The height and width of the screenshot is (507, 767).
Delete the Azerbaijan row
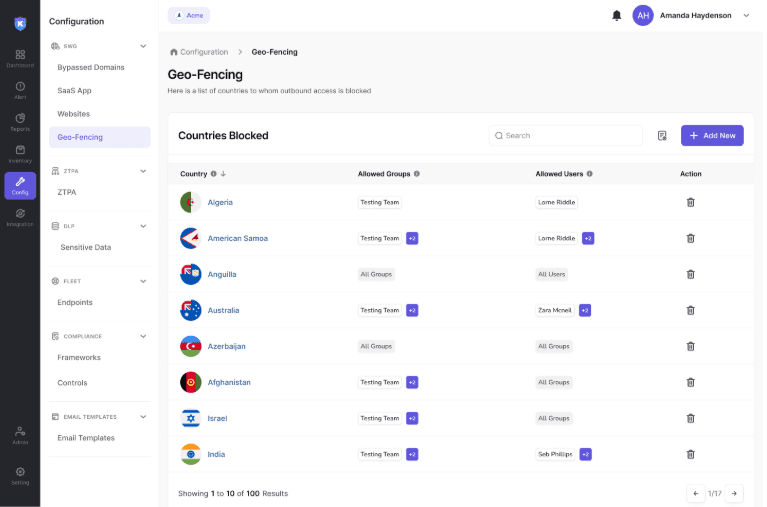(690, 346)
